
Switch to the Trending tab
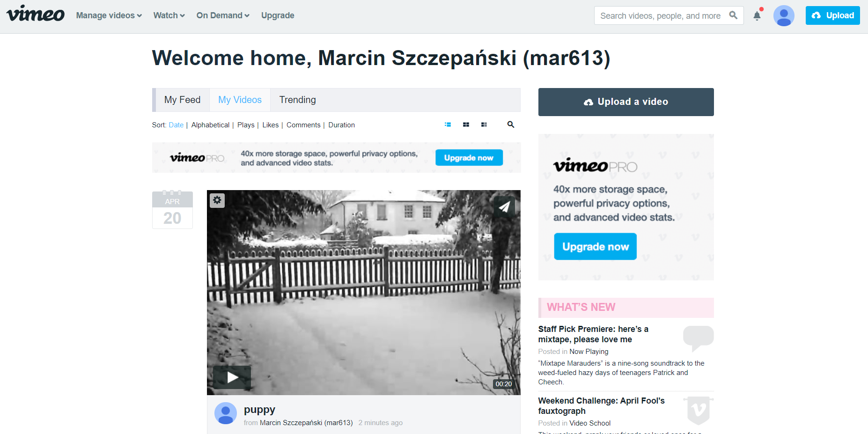tap(298, 100)
